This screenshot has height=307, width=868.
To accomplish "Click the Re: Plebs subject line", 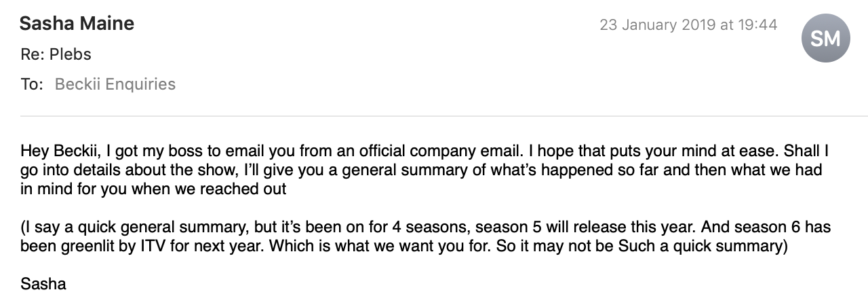I will click(x=56, y=54).
